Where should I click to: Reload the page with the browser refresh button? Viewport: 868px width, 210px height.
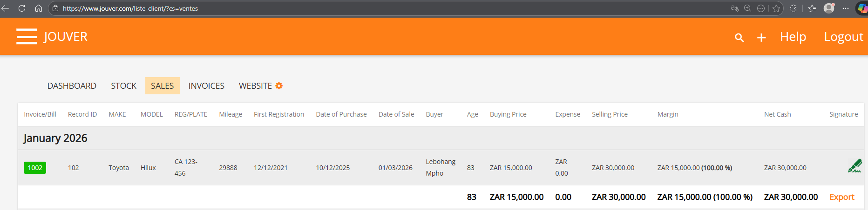[22, 8]
